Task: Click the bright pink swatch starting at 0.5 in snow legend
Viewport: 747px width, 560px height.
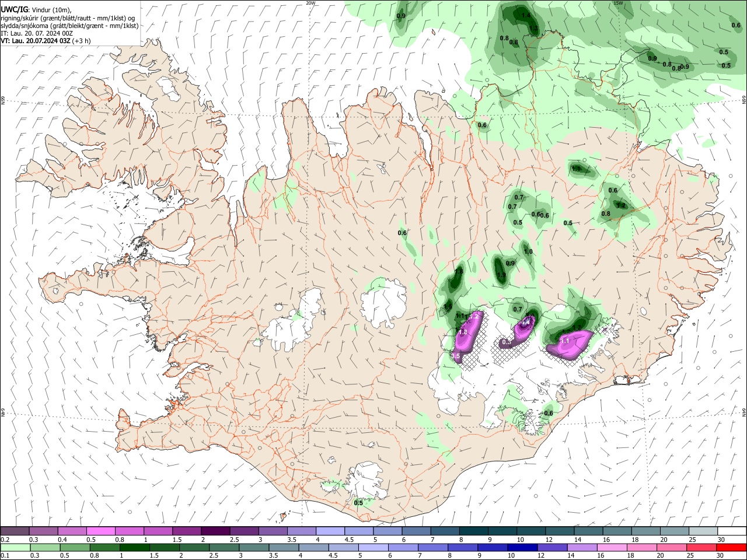Action: pos(100,531)
